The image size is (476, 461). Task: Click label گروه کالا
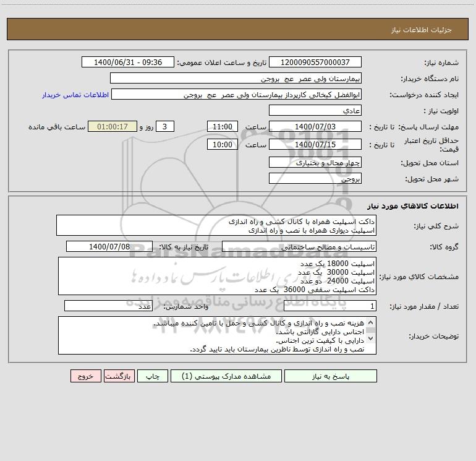(444, 247)
